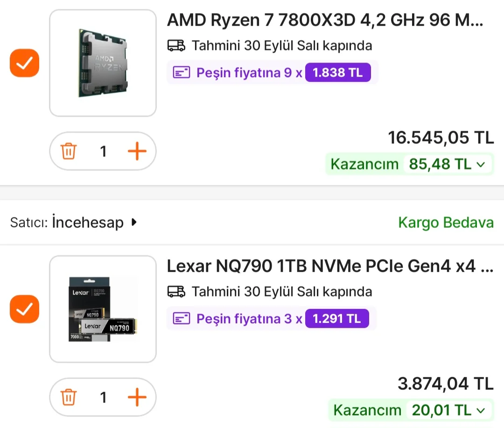Screen dimensions: 504x428
Task: Deselect the Lexar NQ790 1TB checkbox
Action: click(24, 309)
